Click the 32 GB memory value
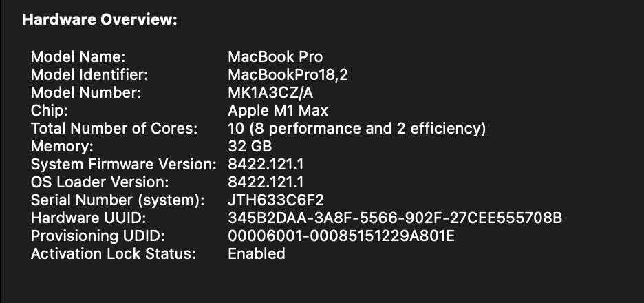644x303 pixels. click(x=250, y=146)
